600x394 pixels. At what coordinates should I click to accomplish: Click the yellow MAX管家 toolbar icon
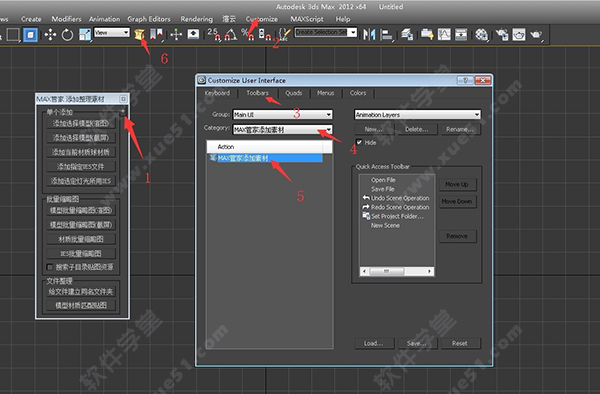coord(139,34)
